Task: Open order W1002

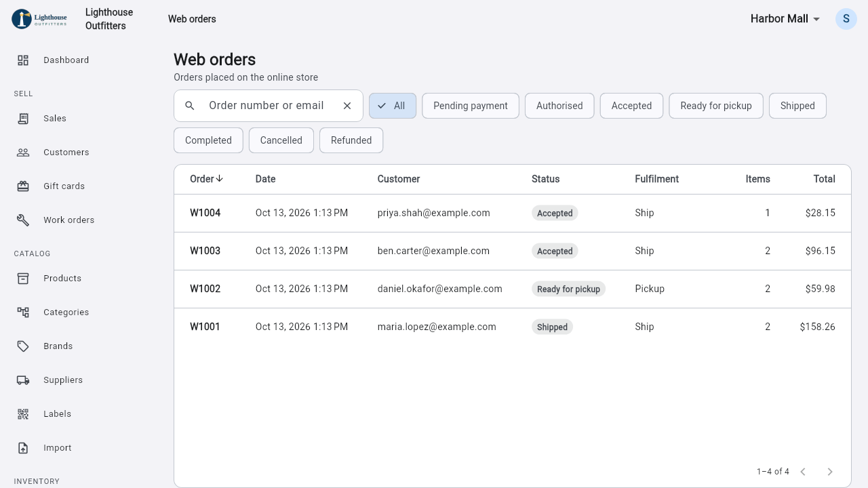Action: point(512,289)
